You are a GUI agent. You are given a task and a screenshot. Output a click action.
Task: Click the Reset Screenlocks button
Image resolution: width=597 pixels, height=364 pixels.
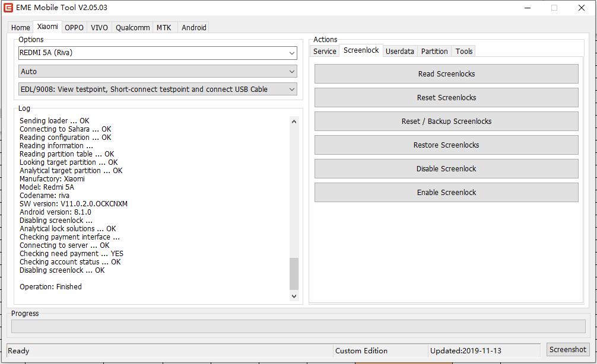tap(446, 98)
